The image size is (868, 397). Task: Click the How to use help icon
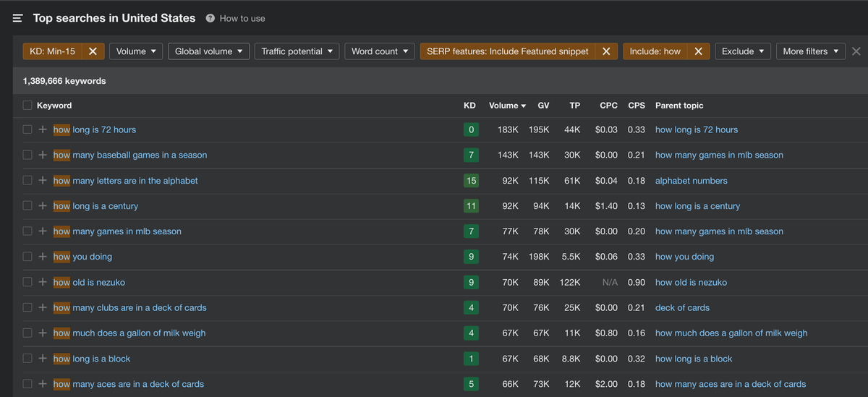pyautogui.click(x=210, y=18)
